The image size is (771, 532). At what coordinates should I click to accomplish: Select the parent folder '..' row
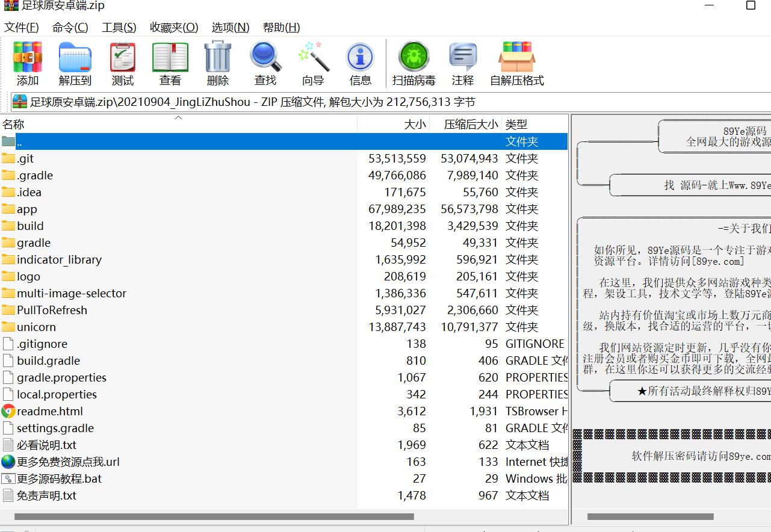point(284,141)
